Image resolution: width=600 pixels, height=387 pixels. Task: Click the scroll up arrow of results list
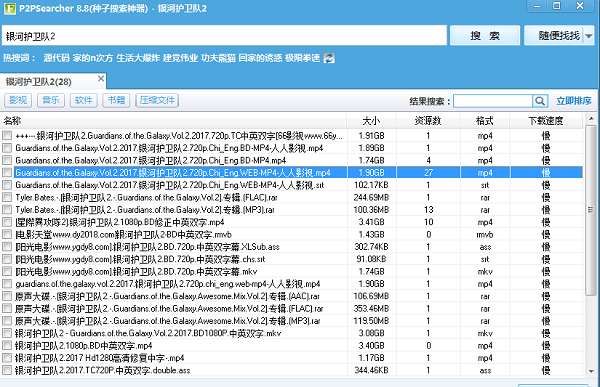tap(591, 119)
